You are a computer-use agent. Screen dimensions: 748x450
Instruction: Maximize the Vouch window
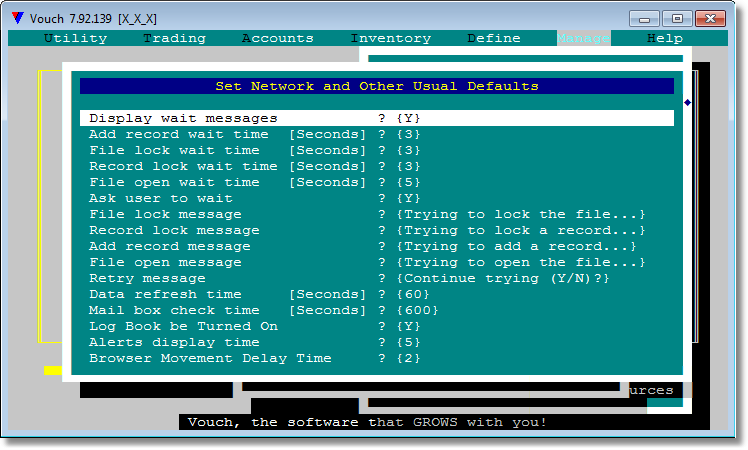click(x=677, y=19)
